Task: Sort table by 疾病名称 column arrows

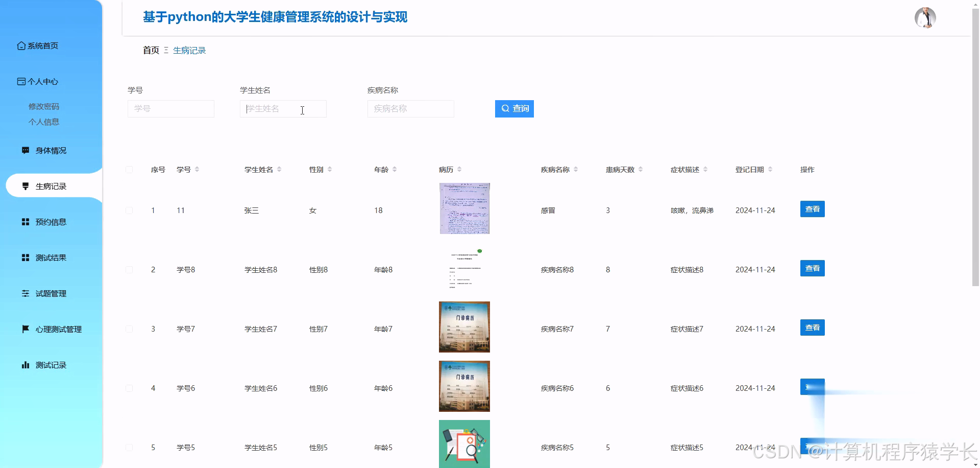Action: point(576,170)
